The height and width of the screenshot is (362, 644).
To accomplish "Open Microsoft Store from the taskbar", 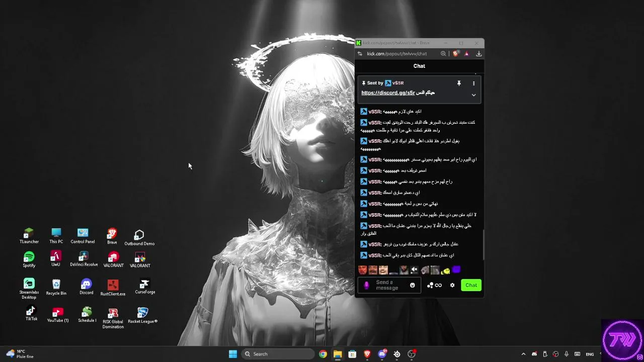I will [x=352, y=354].
